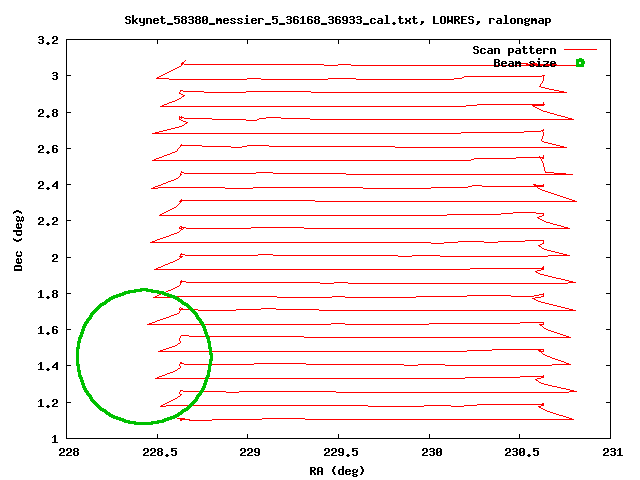Image resolution: width=640 pixels, height=480 pixels.
Task: Click the x-axis tick label 229
Action: click(249, 452)
